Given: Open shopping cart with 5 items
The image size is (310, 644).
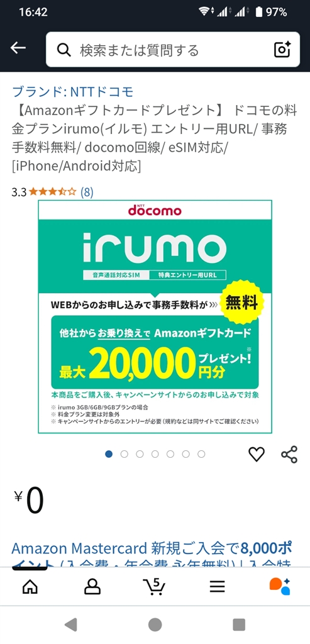Looking at the screenshot, I should click(155, 586).
